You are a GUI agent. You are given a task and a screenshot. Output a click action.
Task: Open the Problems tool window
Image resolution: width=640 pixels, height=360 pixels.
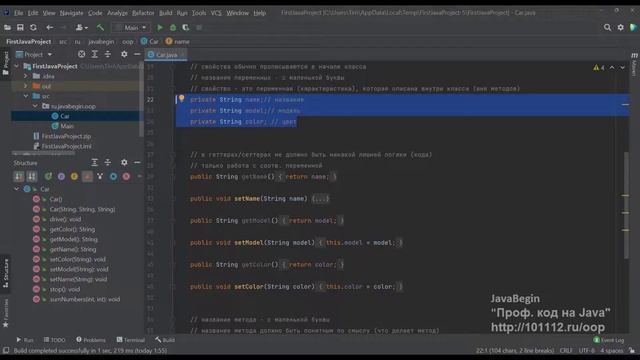coord(91,340)
